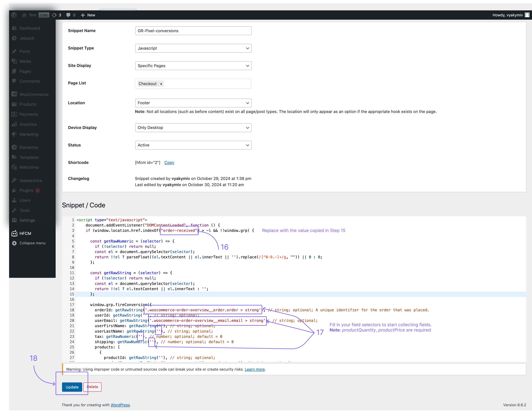532x419 pixels.
Task: Remove Checkout tag with the x icon
Action: 161,84
